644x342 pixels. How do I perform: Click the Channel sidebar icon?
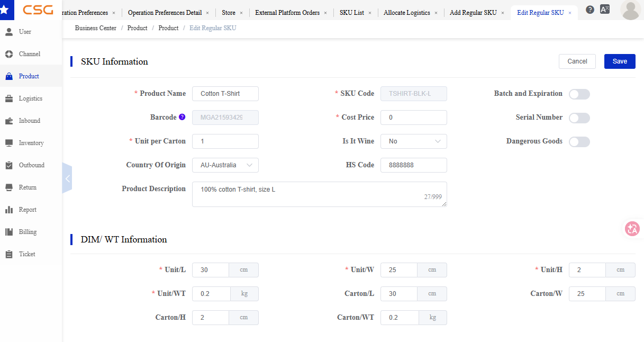[x=9, y=54]
